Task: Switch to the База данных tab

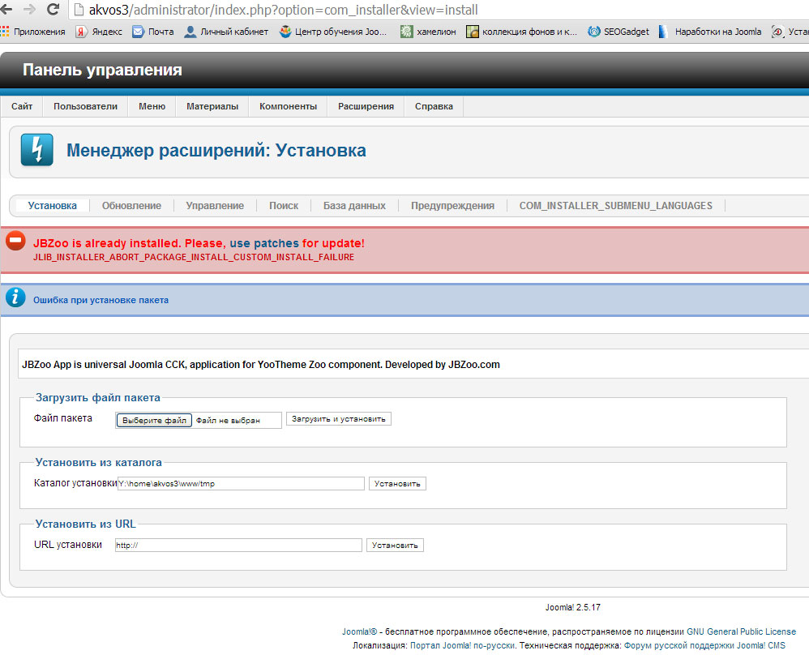Action: click(x=354, y=205)
